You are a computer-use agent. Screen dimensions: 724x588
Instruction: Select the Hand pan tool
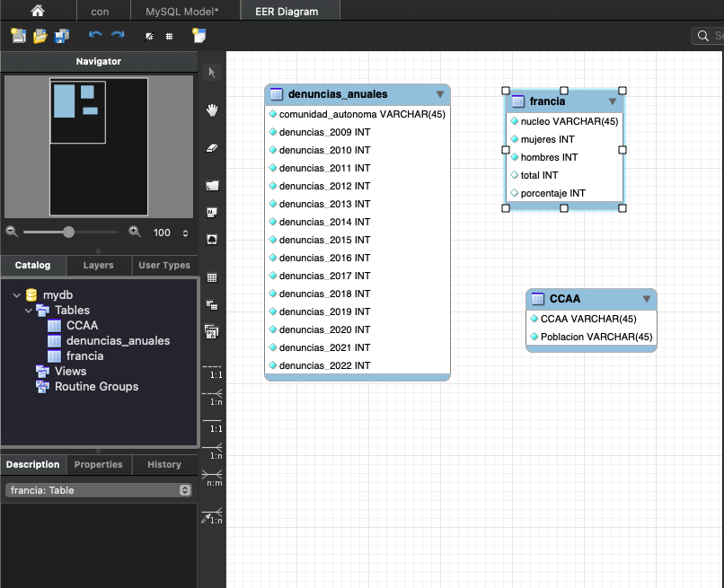[x=212, y=110]
